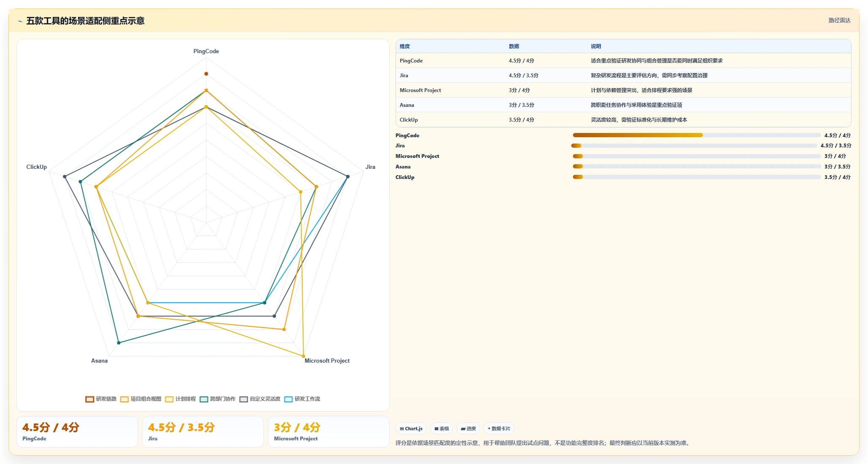
Task: Open the PingCode 4.5分 / 4分 stat card
Action: pos(77,431)
